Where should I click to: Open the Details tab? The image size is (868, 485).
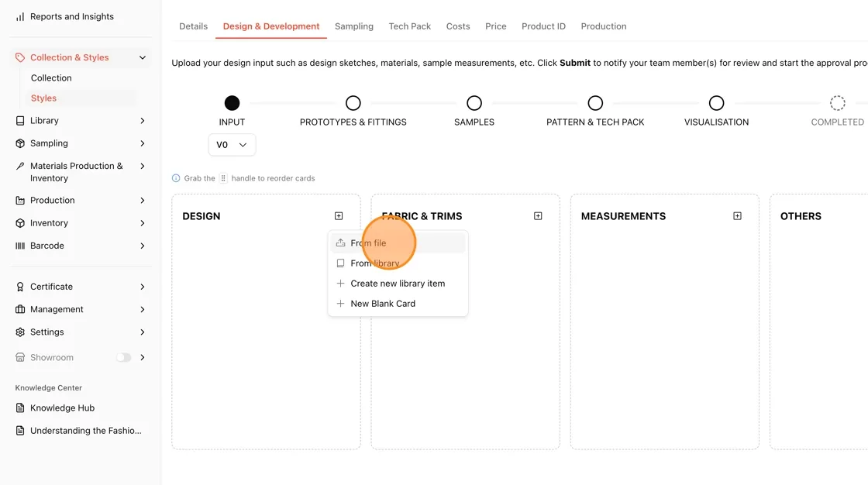[x=193, y=26]
